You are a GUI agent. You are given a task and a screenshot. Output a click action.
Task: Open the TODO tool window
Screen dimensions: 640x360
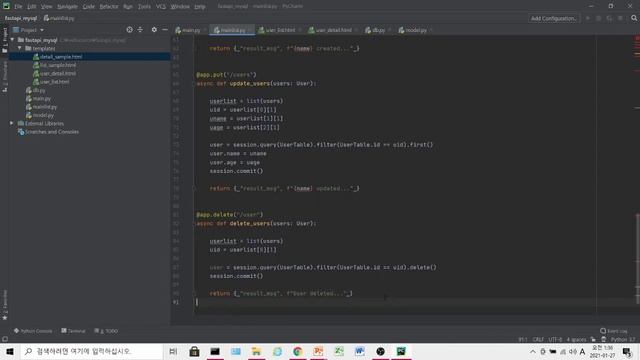[x=106, y=331]
